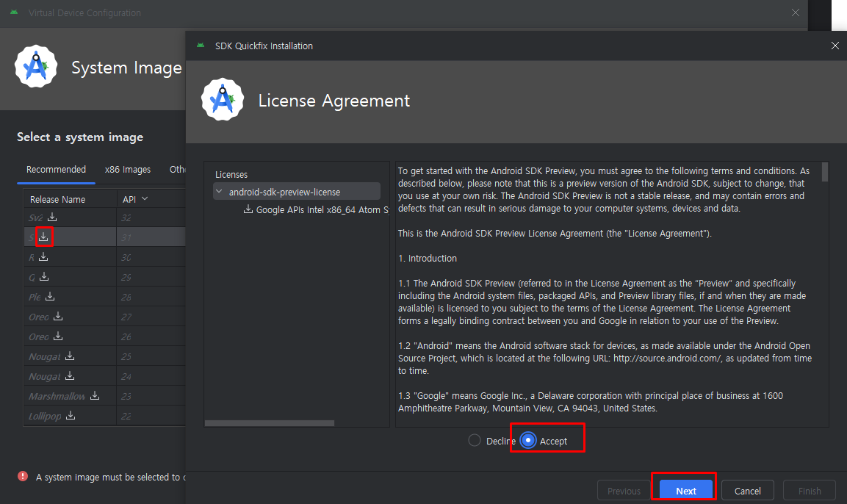Open the partially hidden Other Images tab
This screenshot has width=847, height=504.
[177, 169]
